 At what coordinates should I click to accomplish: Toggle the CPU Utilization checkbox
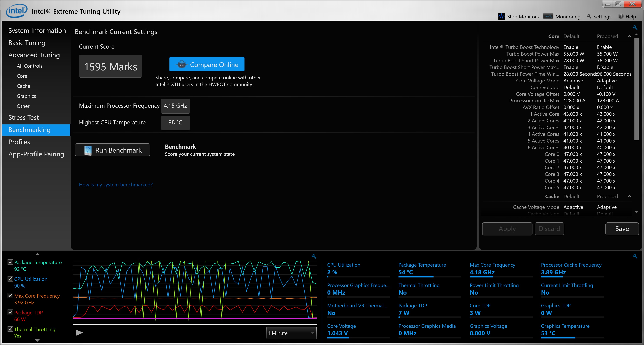(x=10, y=279)
